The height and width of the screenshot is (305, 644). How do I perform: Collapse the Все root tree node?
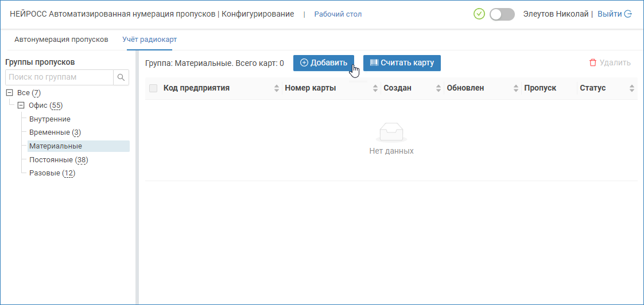(10, 93)
